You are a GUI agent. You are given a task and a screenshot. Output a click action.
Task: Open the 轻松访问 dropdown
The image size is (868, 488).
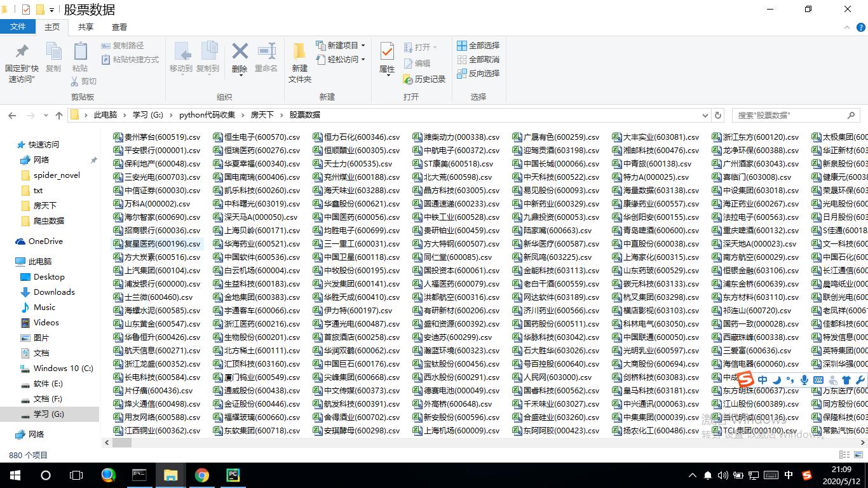pyautogui.click(x=341, y=59)
